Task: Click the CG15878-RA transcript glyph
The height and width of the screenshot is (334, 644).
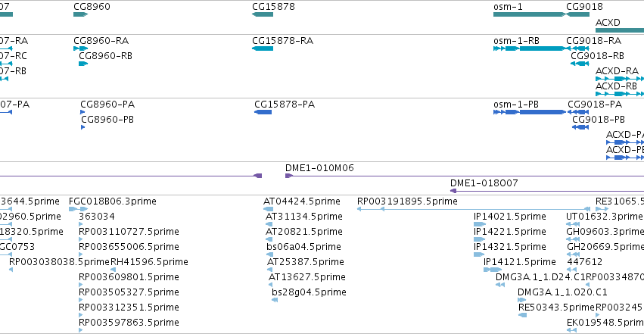Action: click(263, 48)
